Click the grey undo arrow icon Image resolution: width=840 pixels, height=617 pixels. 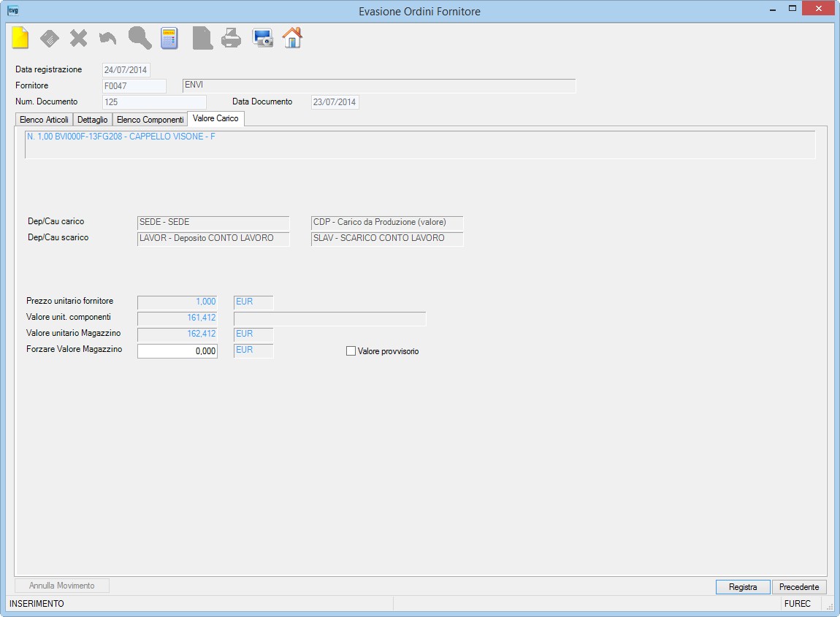[107, 39]
